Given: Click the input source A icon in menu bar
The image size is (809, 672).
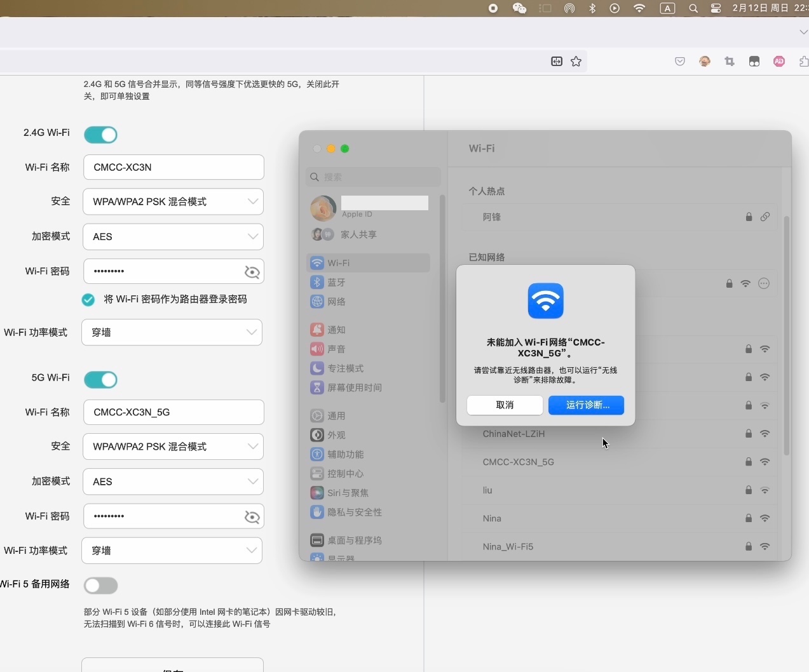Looking at the screenshot, I should coord(667,8).
